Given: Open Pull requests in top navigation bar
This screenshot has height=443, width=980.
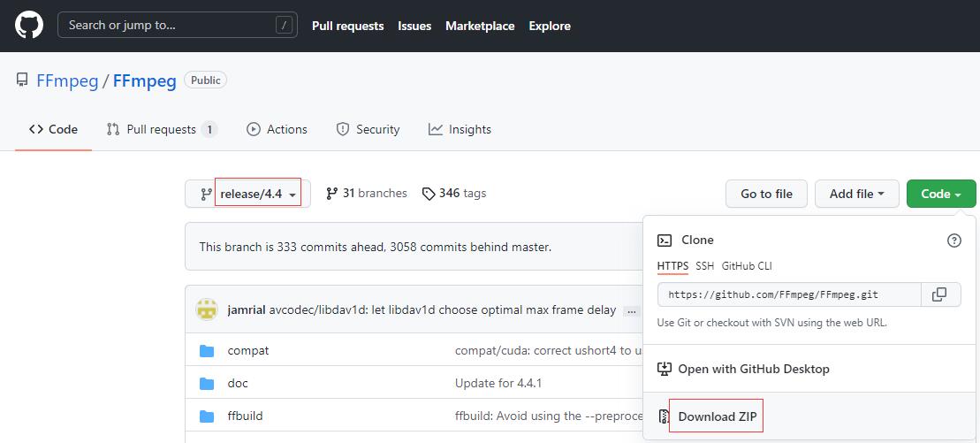Looking at the screenshot, I should 347,26.
